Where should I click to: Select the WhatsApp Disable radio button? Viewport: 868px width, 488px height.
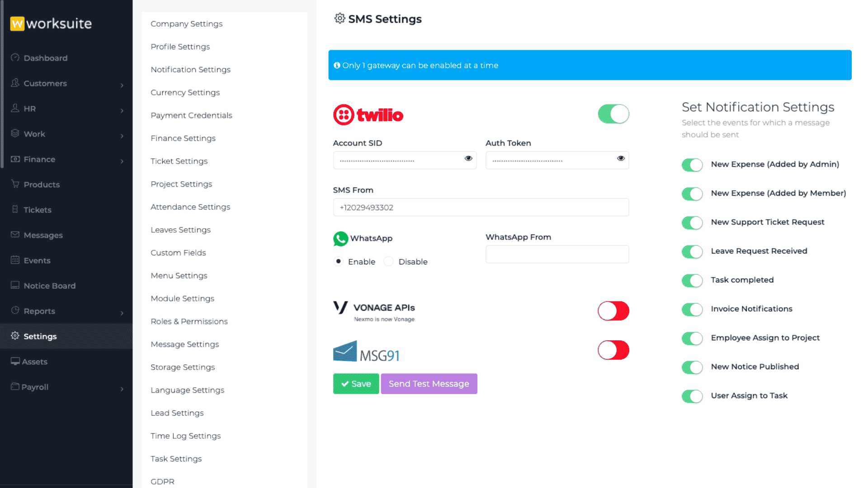(388, 262)
